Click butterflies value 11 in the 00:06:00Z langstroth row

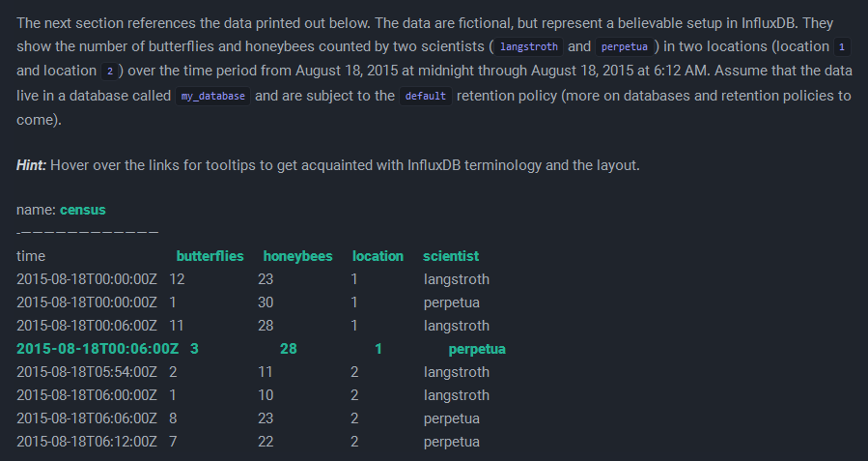(x=176, y=326)
